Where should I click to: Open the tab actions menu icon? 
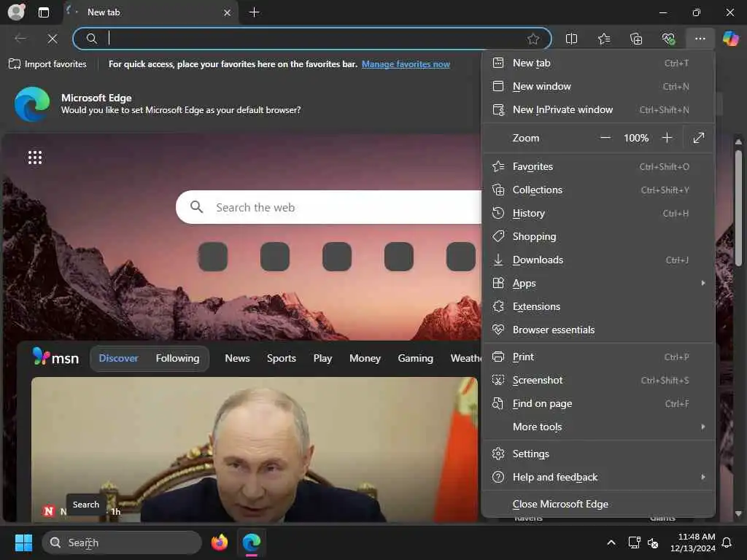[x=43, y=12]
